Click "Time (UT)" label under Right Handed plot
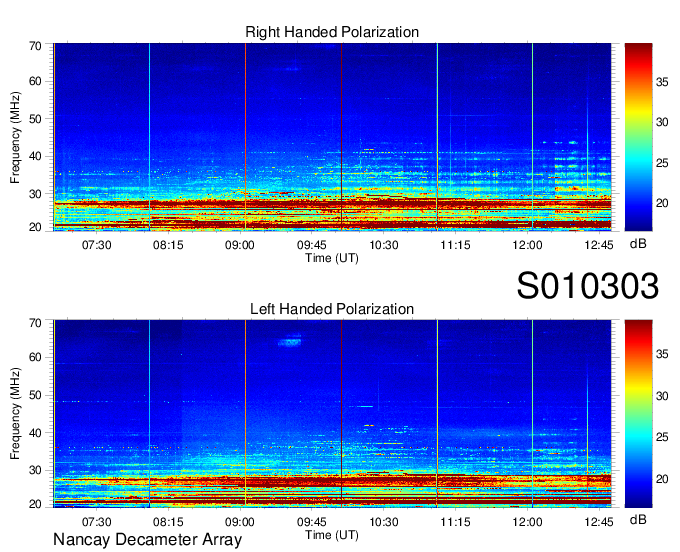The image size is (680, 552). [332, 258]
